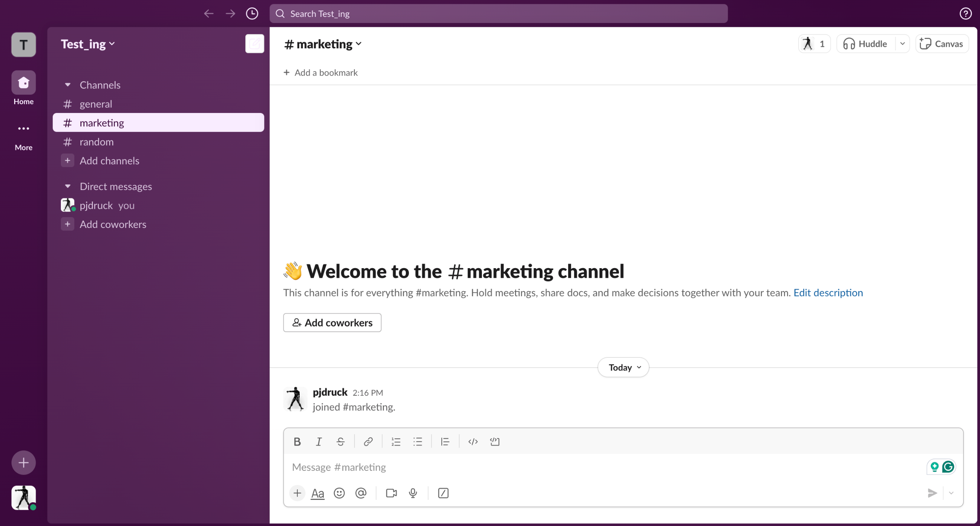Mention someone with @ icon
Image resolution: width=980 pixels, height=526 pixels.
click(361, 493)
